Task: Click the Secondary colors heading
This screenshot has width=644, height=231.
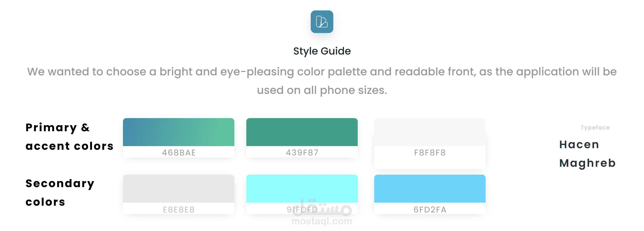Action: (x=60, y=193)
